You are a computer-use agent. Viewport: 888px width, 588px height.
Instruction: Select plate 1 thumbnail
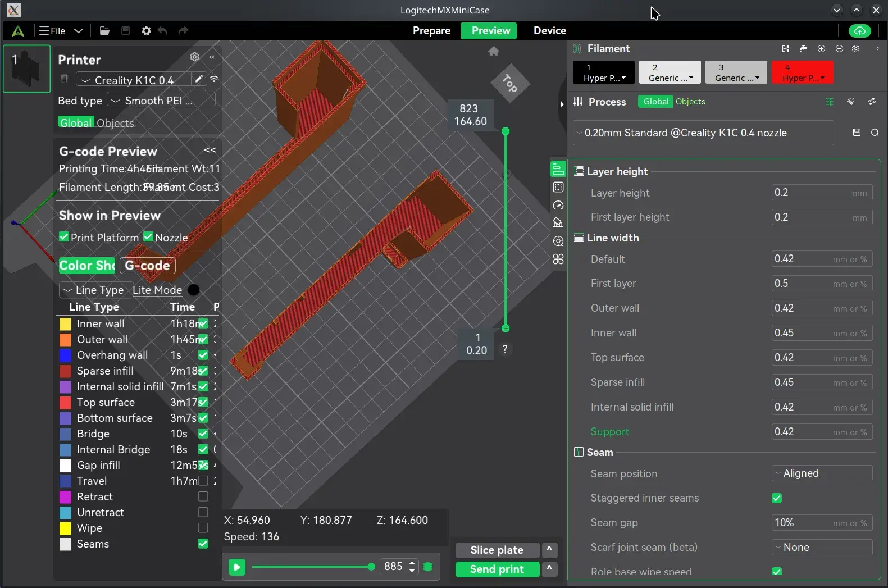coord(27,68)
